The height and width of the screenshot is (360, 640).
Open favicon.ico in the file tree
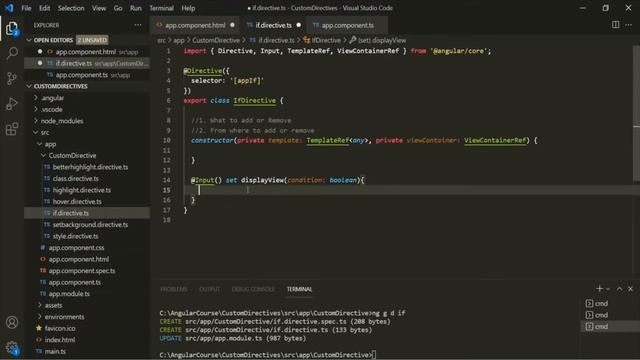coord(60,328)
